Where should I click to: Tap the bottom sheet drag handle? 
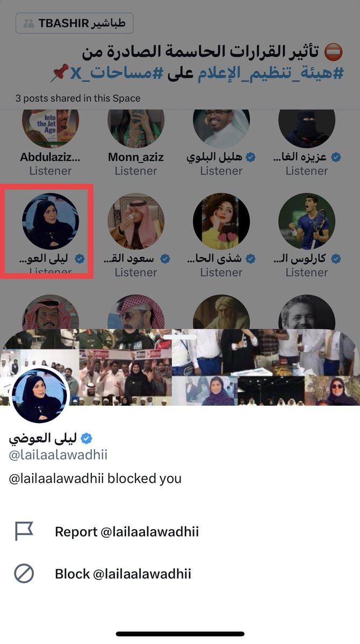180,338
